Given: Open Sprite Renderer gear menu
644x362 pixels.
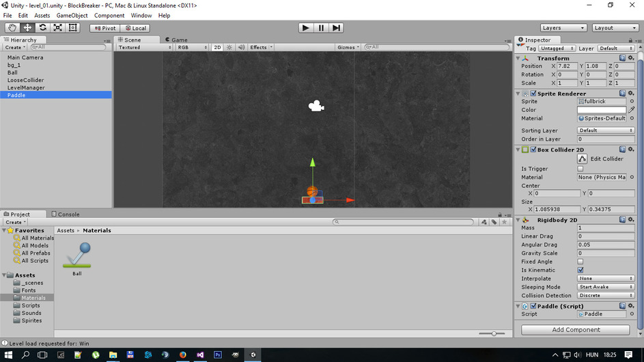Looking at the screenshot, I should 631,94.
